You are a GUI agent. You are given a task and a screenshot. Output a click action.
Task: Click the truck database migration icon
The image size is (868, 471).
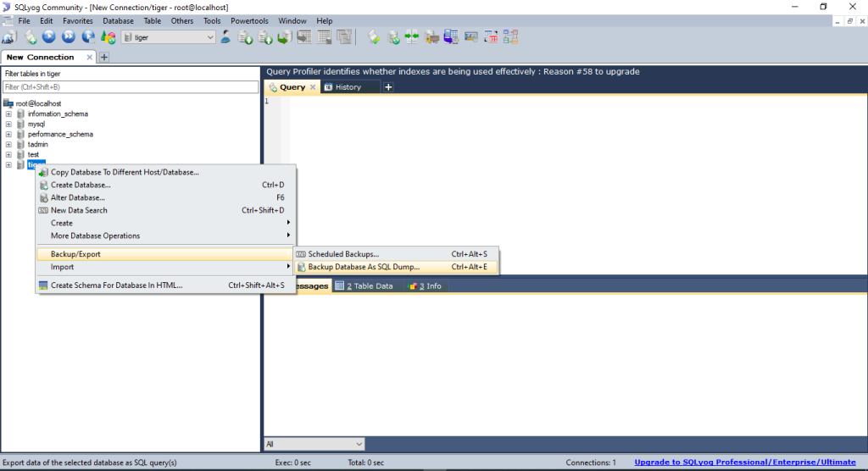(431, 37)
